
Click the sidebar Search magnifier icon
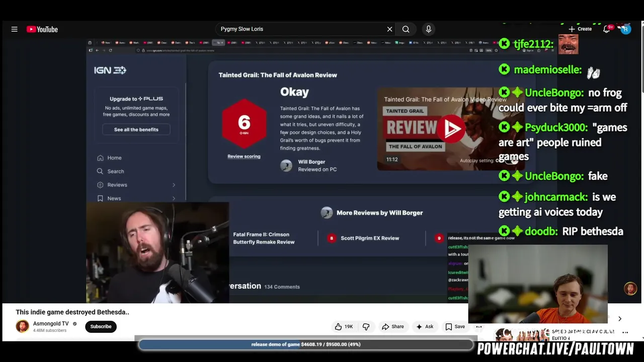coord(100,171)
